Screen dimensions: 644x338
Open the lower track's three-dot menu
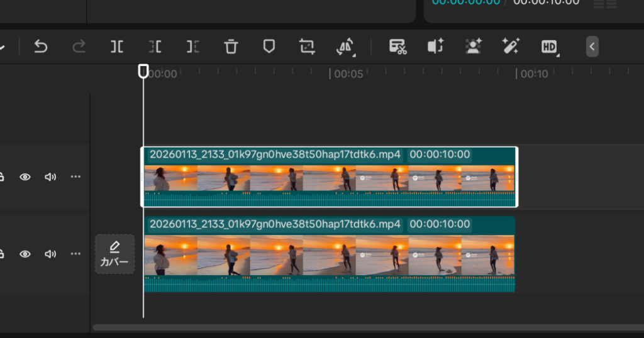pyautogui.click(x=75, y=254)
